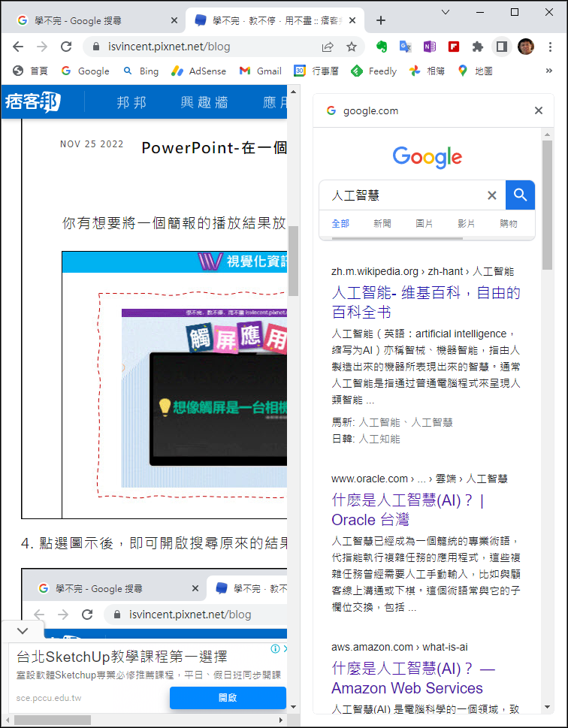Click the blog horizontal scrollbar thumb
This screenshot has height=728, width=568.
click(52, 720)
